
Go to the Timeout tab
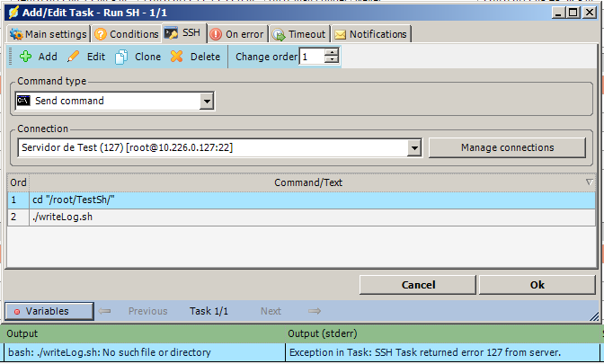click(298, 34)
